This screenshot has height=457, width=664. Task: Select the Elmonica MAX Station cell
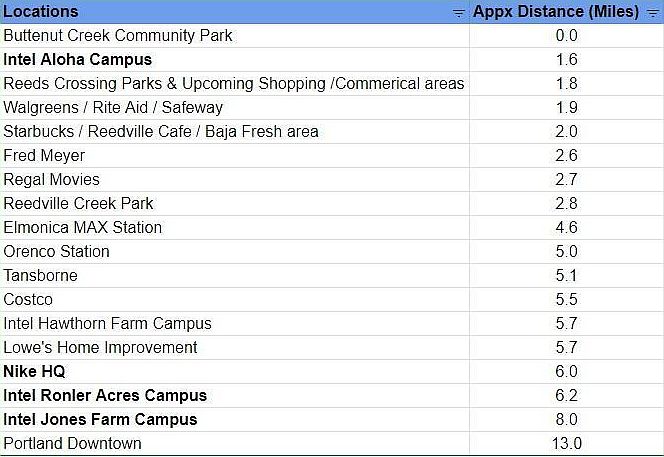[83, 227]
